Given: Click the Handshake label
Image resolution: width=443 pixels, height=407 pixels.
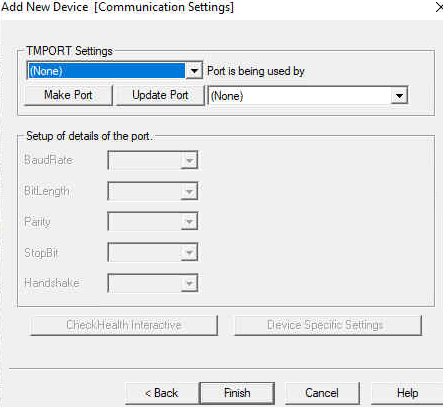Looking at the screenshot, I should pyautogui.click(x=52, y=283).
